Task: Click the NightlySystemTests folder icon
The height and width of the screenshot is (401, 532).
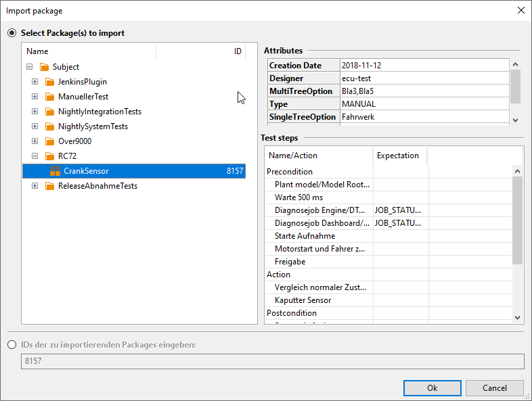Action: coord(49,126)
